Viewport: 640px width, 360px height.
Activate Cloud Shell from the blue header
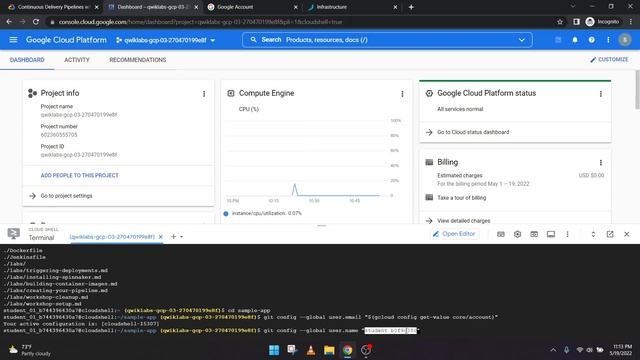pos(558,40)
